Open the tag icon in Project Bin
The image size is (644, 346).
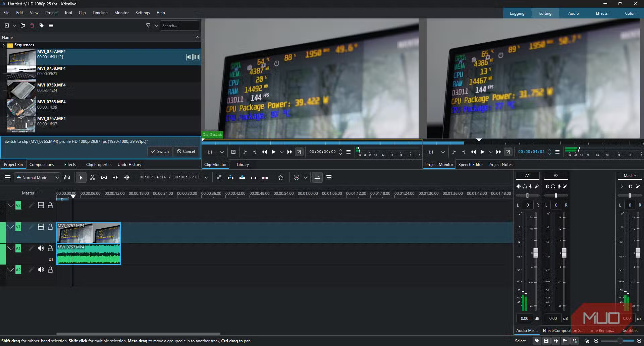point(42,25)
